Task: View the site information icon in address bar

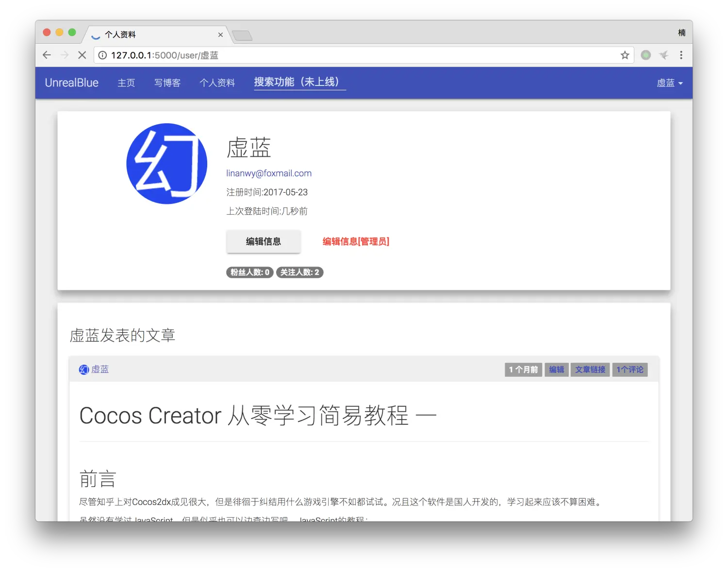Action: click(102, 55)
